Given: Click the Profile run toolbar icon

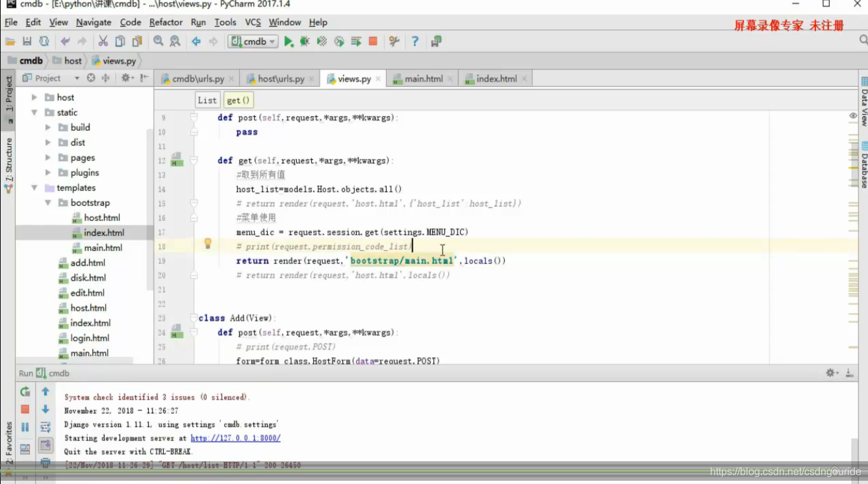Looking at the screenshot, I should coord(339,42).
